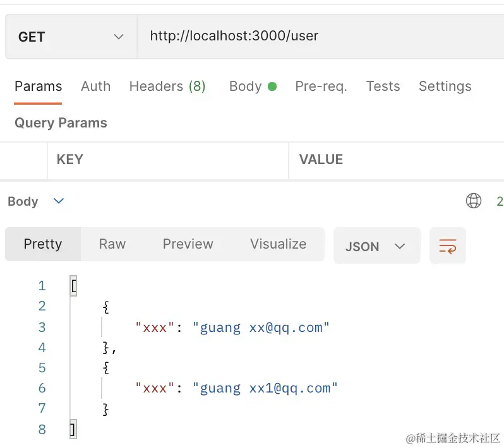The width and height of the screenshot is (504, 448).
Task: Toggle the wrap lines icon button
Action: (x=447, y=246)
